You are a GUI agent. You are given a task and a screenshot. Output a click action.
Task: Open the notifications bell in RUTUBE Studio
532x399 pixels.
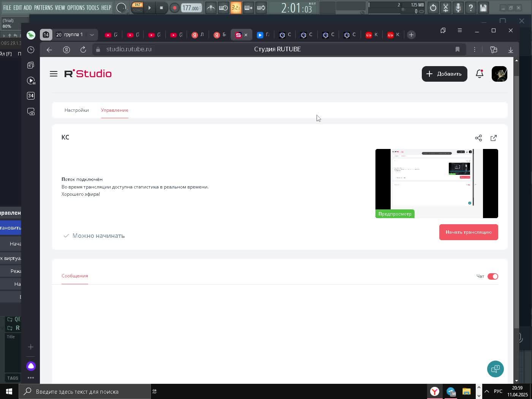pos(480,74)
